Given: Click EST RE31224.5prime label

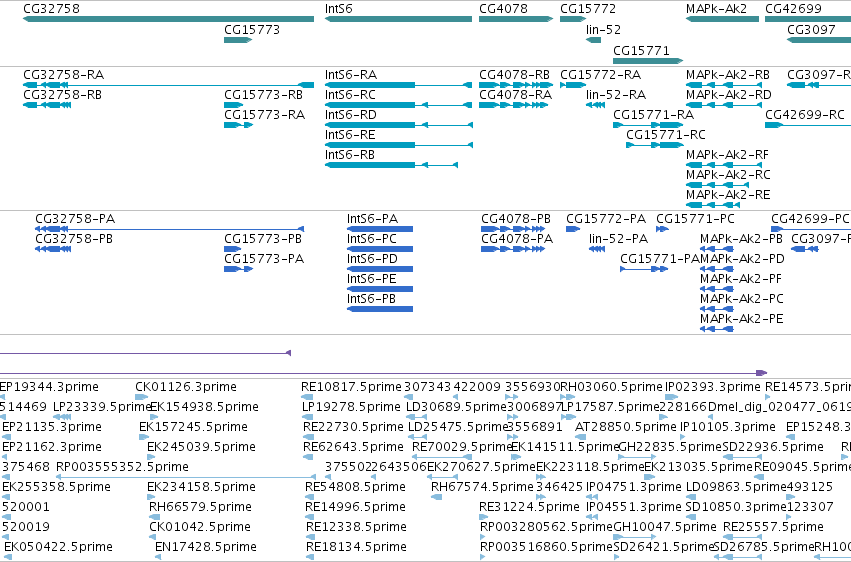Looking at the screenshot, I should [x=529, y=507].
